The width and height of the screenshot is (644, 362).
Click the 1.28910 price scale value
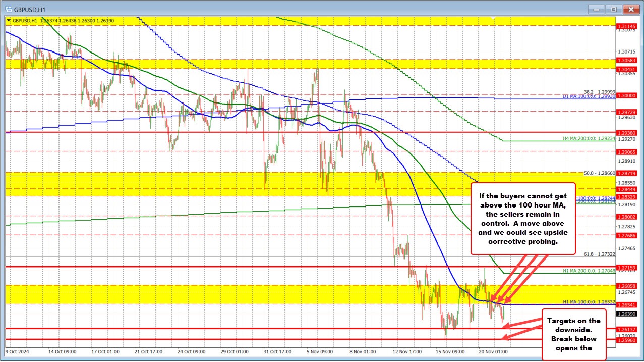point(627,161)
